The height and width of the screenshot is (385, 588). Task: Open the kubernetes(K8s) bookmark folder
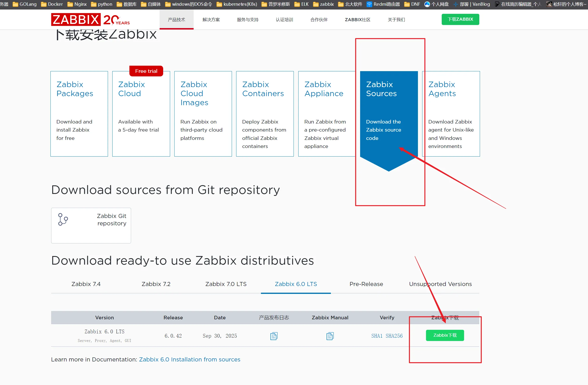(237, 4)
